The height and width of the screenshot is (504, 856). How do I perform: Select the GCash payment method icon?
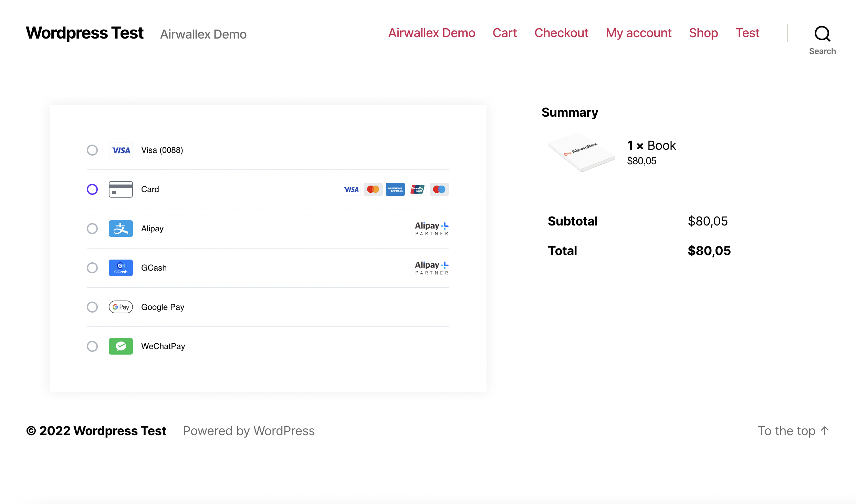(121, 267)
